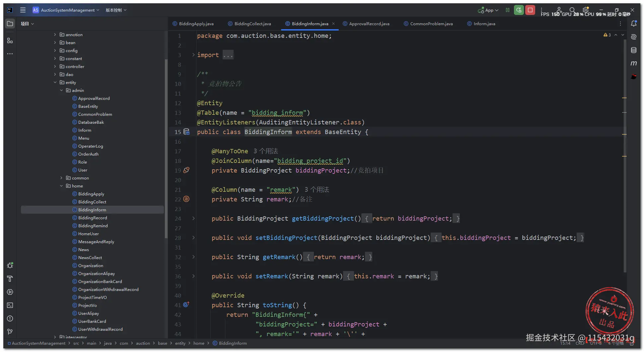Unfold the setRemark method
This screenshot has height=352, width=644.
[193, 276]
